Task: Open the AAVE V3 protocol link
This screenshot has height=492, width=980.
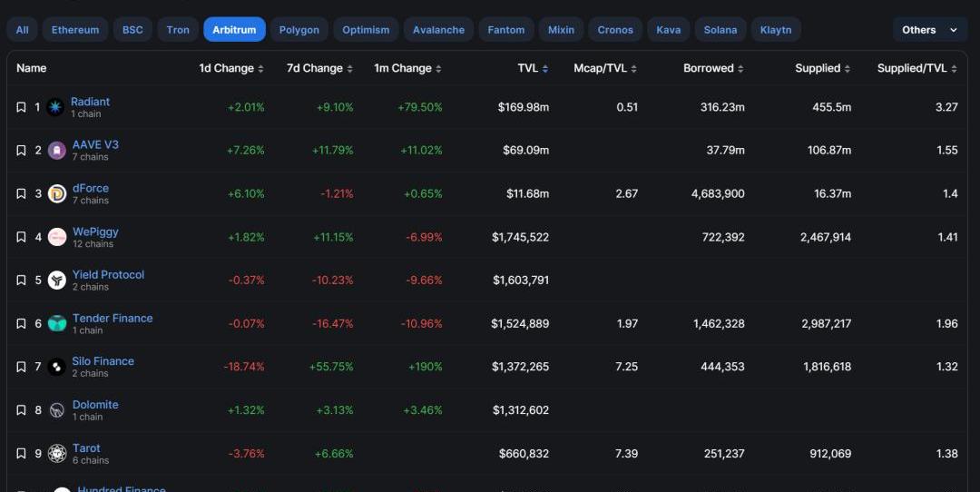Action: click(x=95, y=144)
